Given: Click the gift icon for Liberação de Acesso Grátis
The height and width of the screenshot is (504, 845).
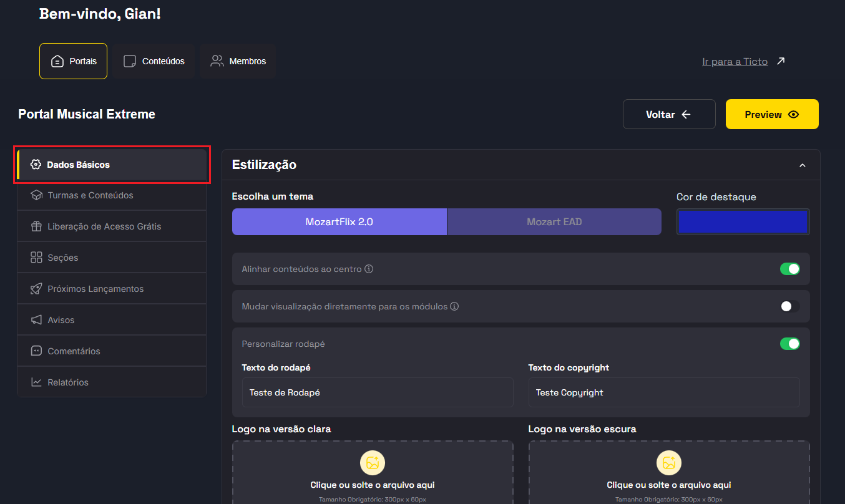Looking at the screenshot, I should point(36,226).
